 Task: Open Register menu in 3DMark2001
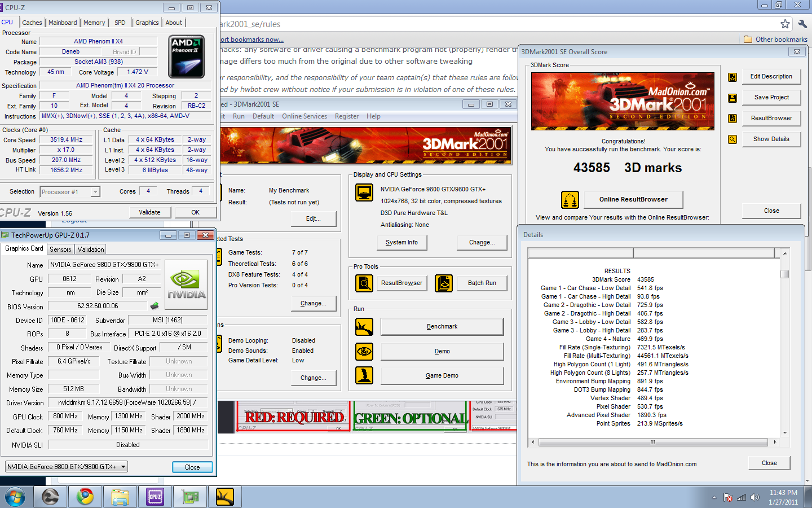point(347,116)
